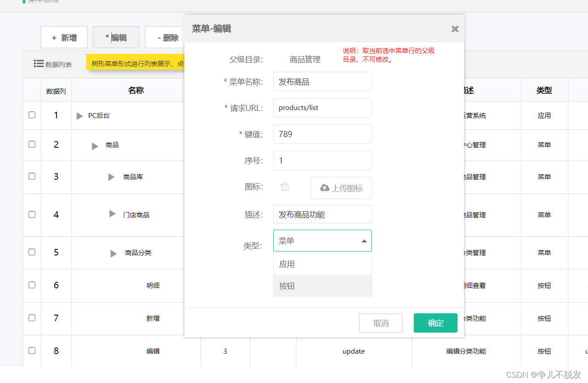
Task: Open the 类型 dropdown showing 菜单
Action: coord(322,241)
